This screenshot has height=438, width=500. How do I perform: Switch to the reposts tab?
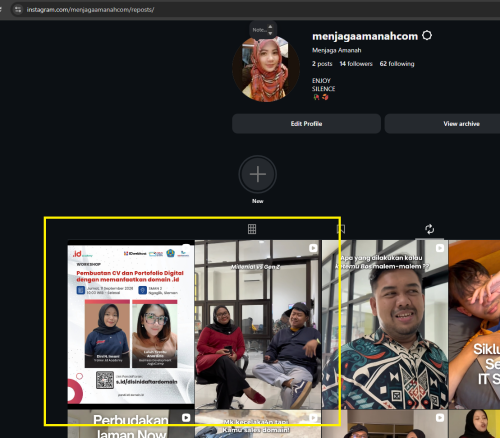coord(429,229)
